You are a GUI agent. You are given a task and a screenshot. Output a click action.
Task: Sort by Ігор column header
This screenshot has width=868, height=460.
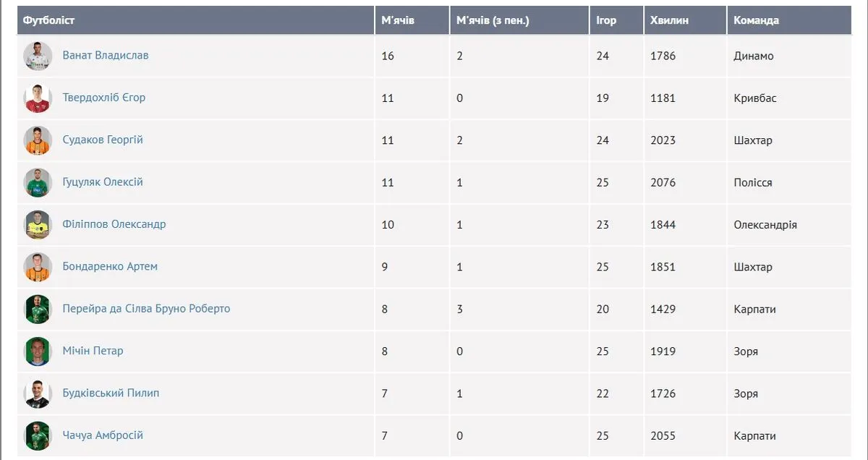(x=606, y=20)
